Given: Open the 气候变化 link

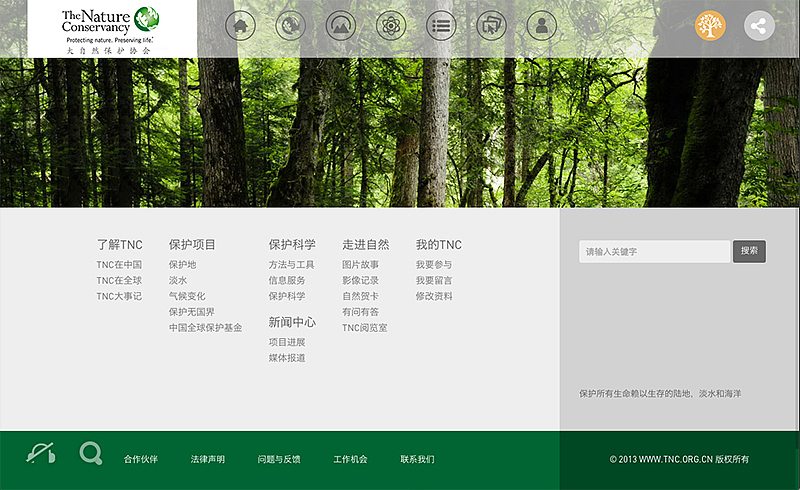Looking at the screenshot, I should (187, 297).
